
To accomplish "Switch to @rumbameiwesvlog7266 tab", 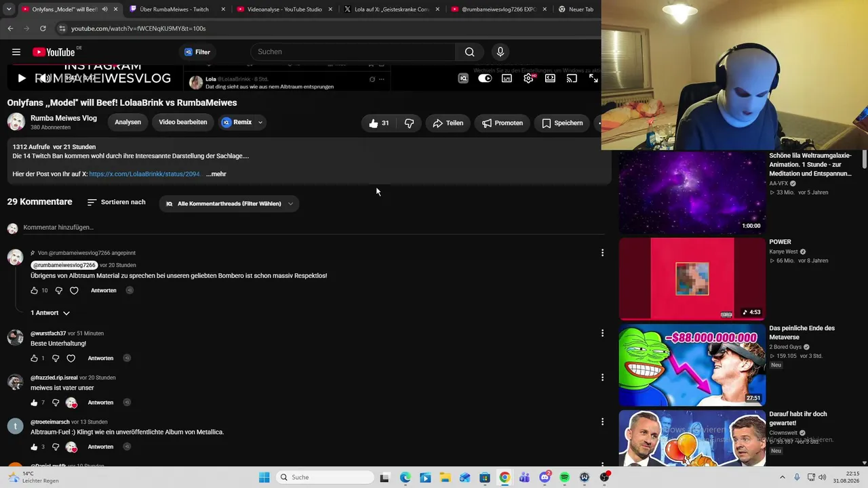I will coord(497,9).
